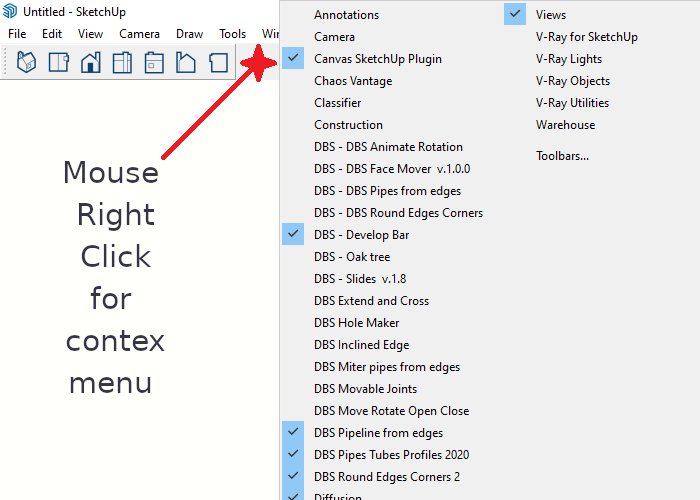Open the Camera menu

click(139, 34)
